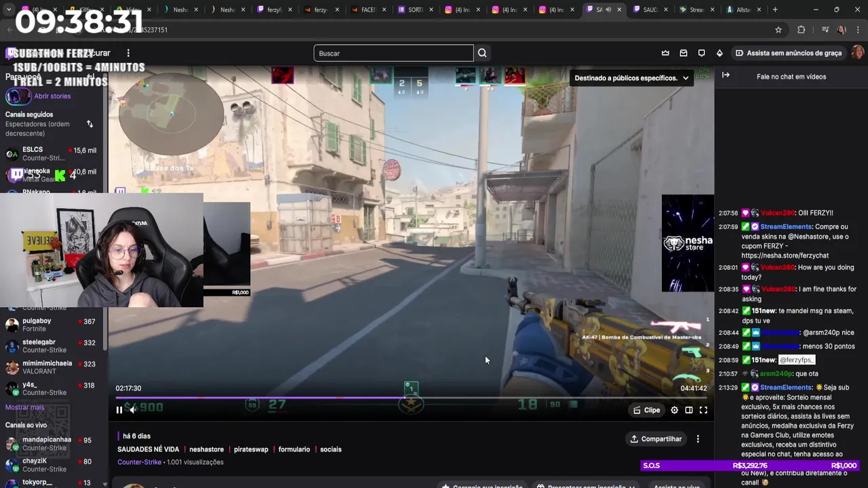Pause the video playback
The width and height of the screenshot is (868, 488).
click(119, 410)
